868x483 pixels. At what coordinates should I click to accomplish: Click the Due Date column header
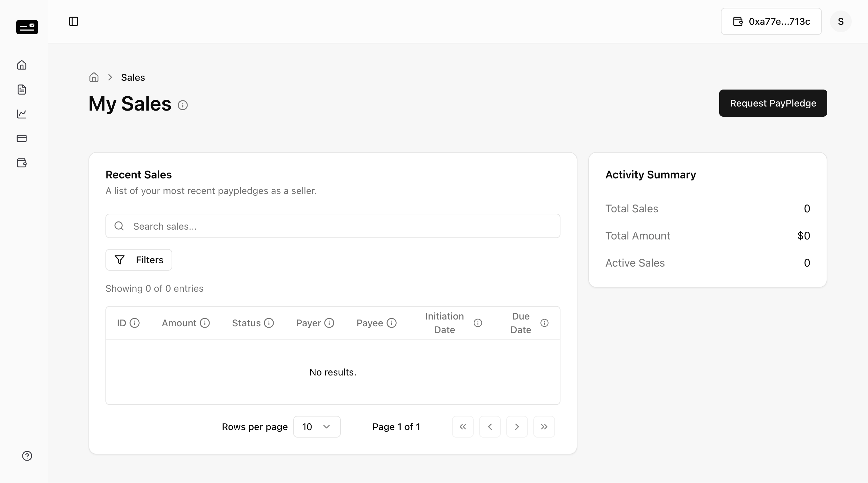[x=521, y=323]
